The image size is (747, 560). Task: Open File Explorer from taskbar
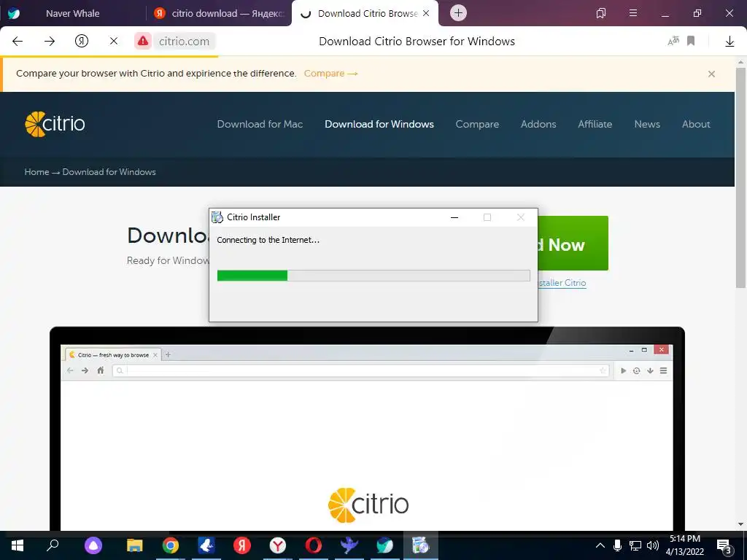coord(135,545)
